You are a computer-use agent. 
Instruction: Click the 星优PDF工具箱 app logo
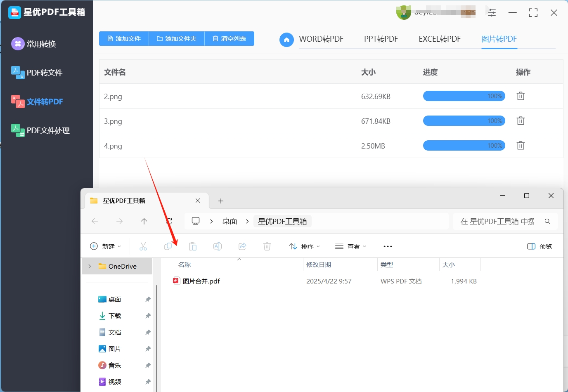click(x=14, y=12)
